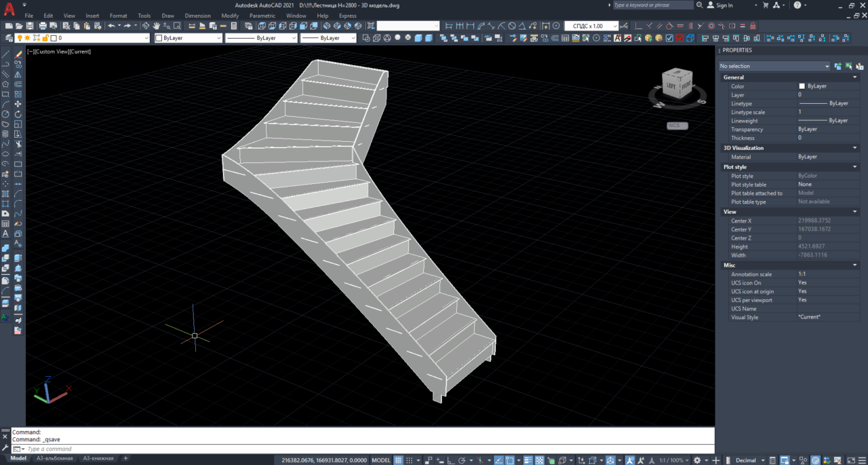The width and height of the screenshot is (868, 465).
Task: Click the color swatch in color dropdown toolbar
Action: (x=159, y=38)
